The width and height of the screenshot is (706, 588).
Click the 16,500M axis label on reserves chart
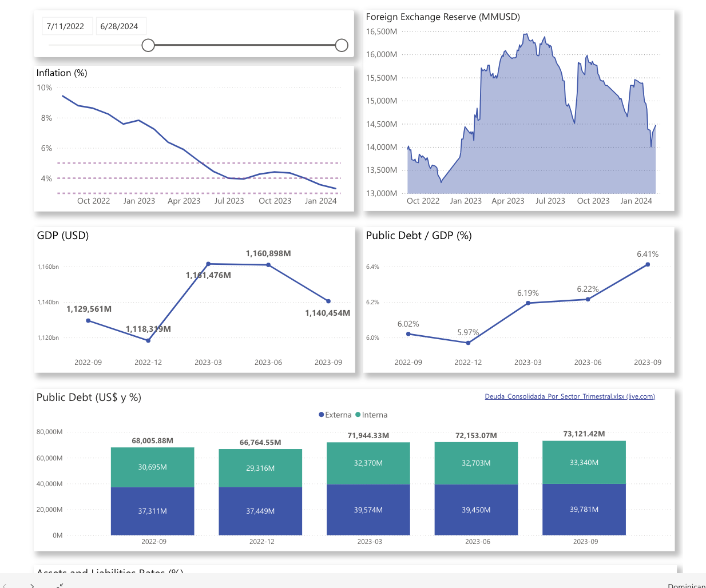tap(382, 31)
